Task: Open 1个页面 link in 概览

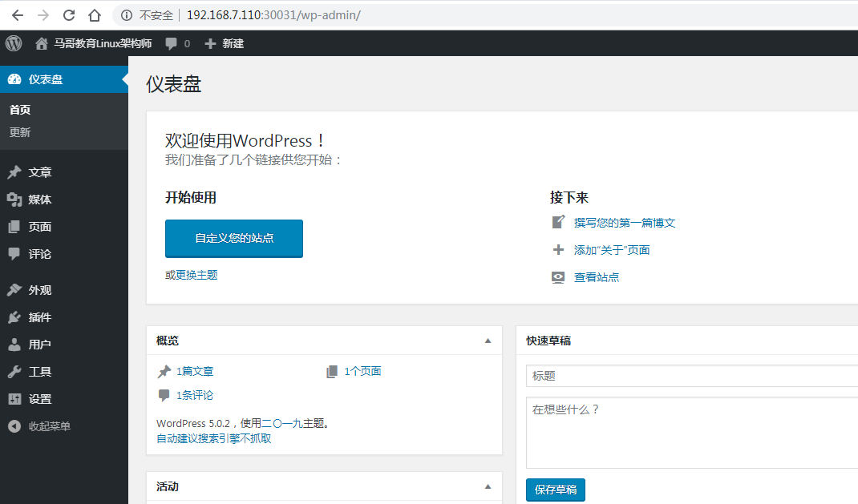Action: click(x=362, y=371)
